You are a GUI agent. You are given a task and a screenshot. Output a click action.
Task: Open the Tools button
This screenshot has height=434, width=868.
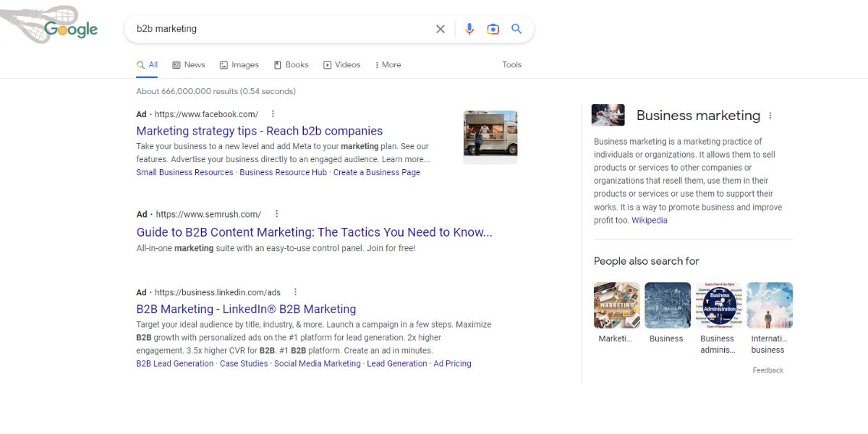point(511,65)
